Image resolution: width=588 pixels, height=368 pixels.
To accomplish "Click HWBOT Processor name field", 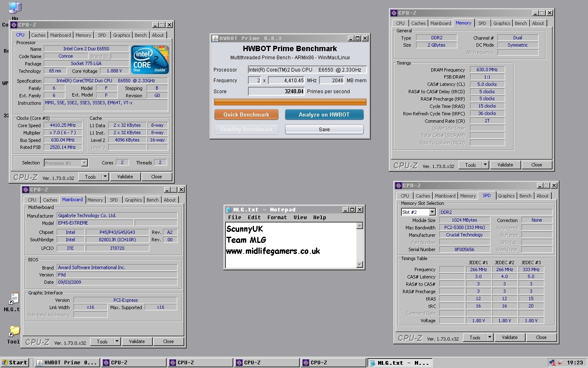I will 307,70.
